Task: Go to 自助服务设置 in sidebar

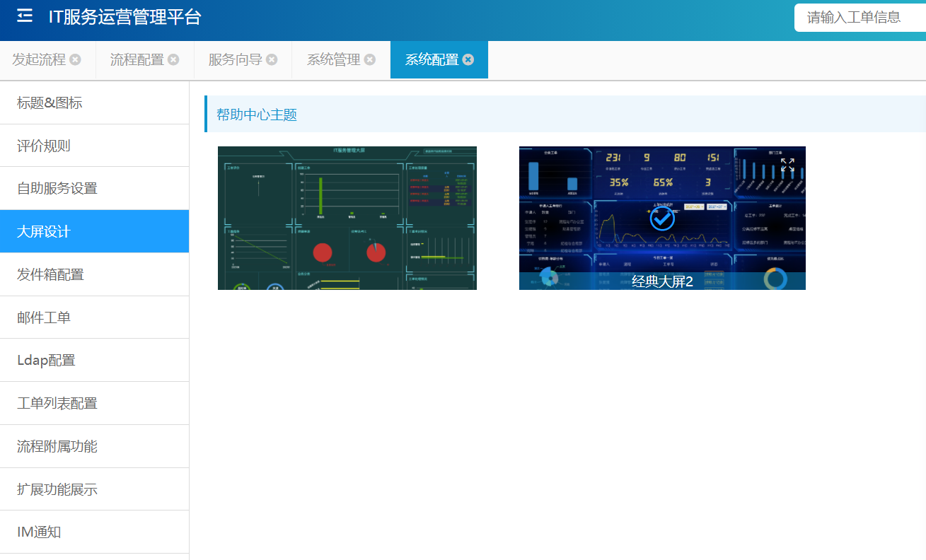Action: click(x=57, y=189)
